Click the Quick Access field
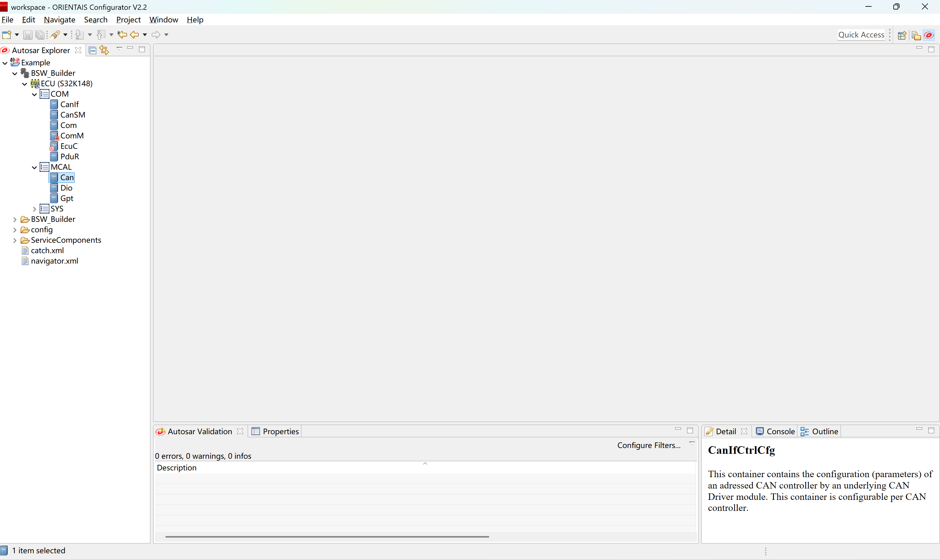This screenshot has width=940, height=560. coord(861,35)
